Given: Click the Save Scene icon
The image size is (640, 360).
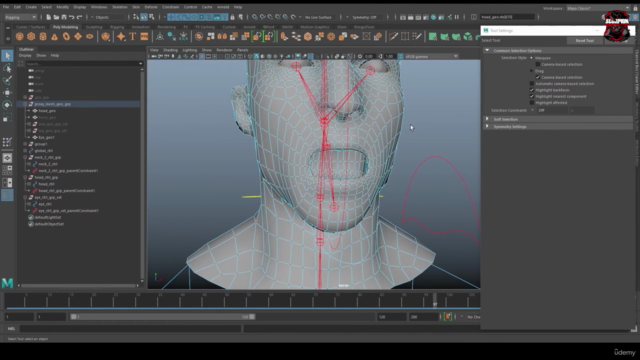Looking at the screenshot, I should pos(64,17).
